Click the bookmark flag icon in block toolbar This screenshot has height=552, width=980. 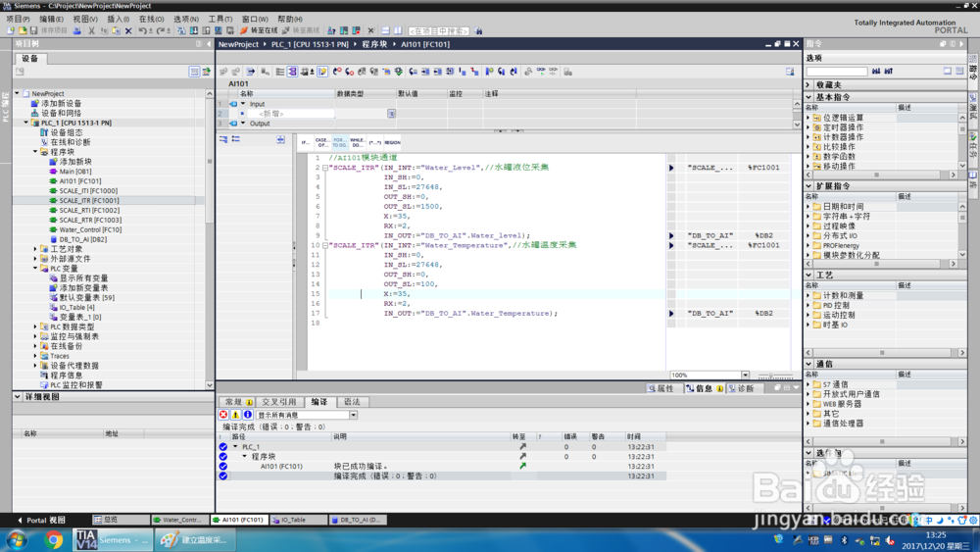(489, 72)
